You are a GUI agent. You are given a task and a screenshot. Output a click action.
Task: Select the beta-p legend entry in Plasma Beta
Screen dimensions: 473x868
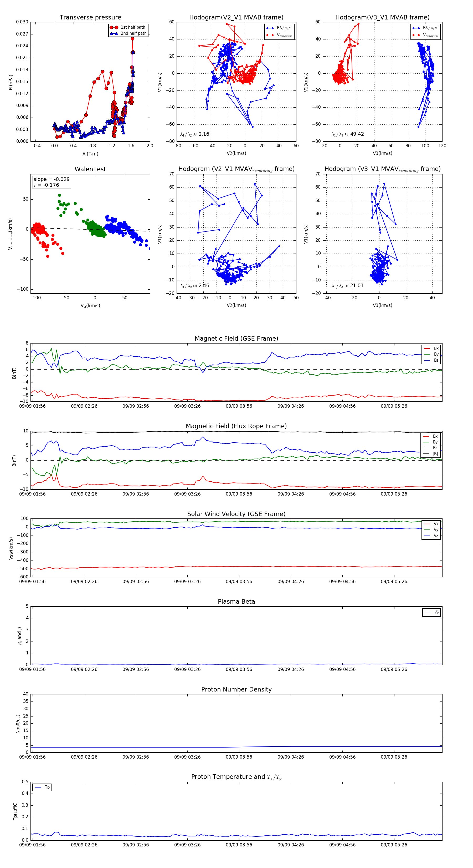pyautogui.click(x=431, y=612)
